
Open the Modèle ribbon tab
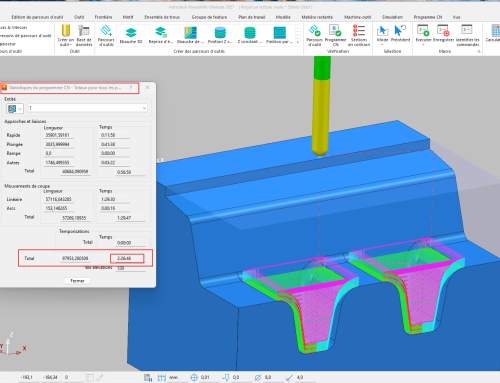tap(283, 17)
